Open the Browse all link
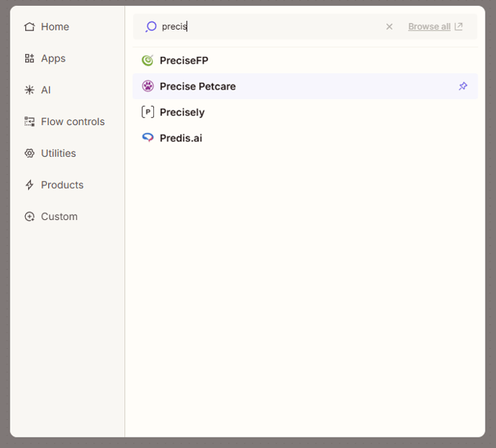 coord(429,27)
